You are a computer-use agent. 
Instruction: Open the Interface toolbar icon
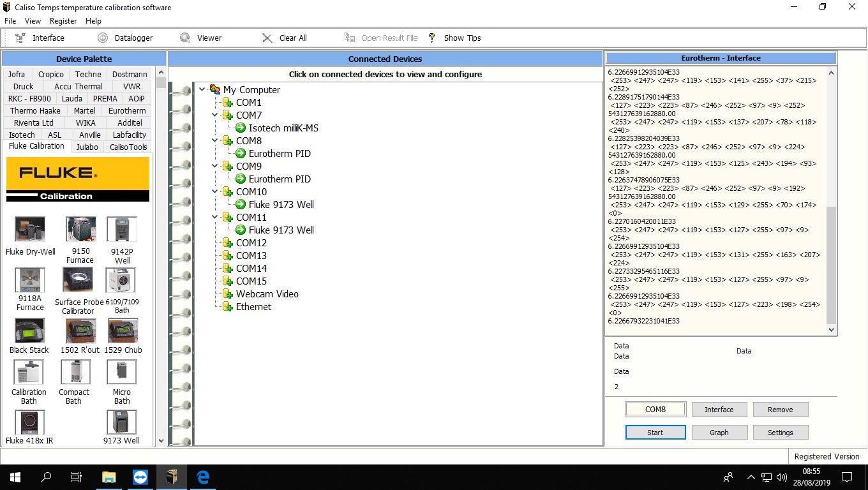click(x=20, y=38)
